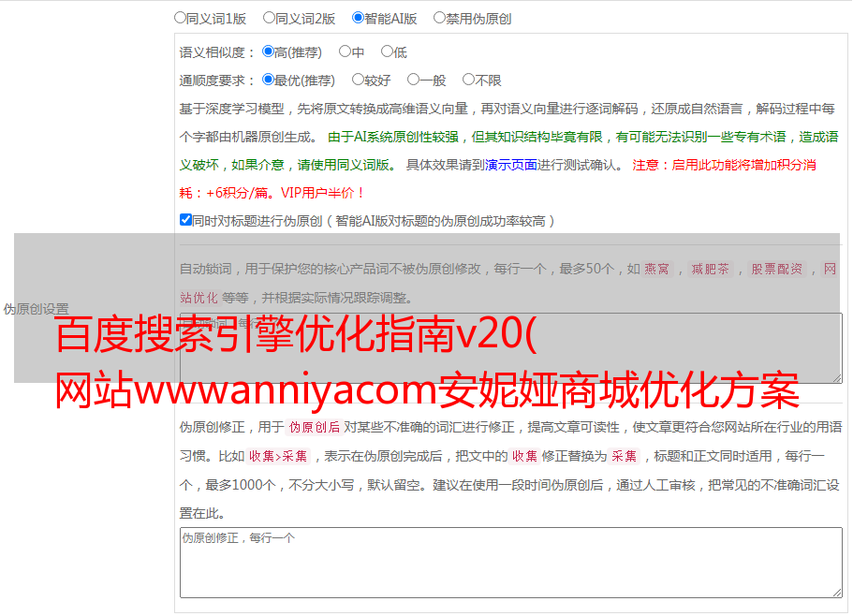Viewport: 853px width, 616px height.
Task: Click the 燕窝 example keyword
Action: (656, 269)
